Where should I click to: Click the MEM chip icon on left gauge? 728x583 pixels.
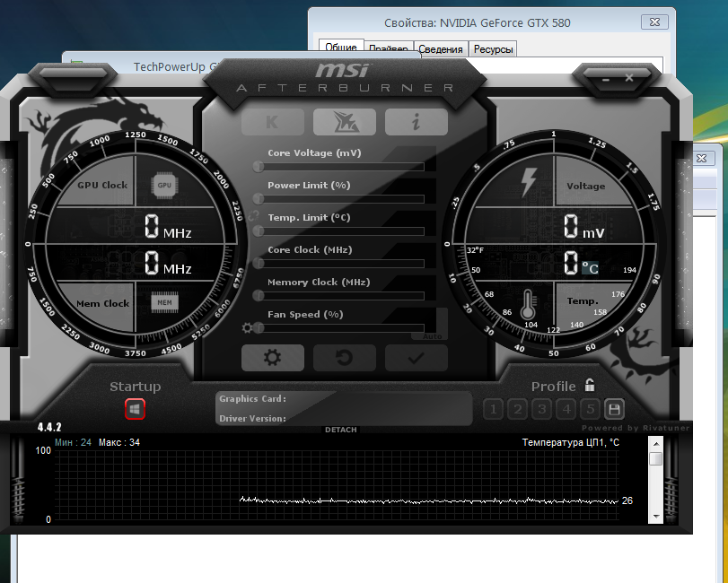(x=164, y=303)
